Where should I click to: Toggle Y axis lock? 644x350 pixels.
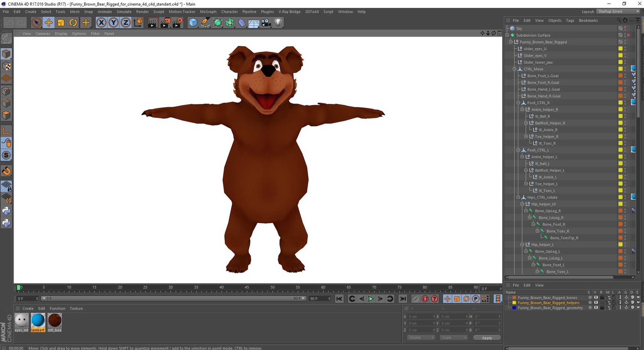coord(113,23)
